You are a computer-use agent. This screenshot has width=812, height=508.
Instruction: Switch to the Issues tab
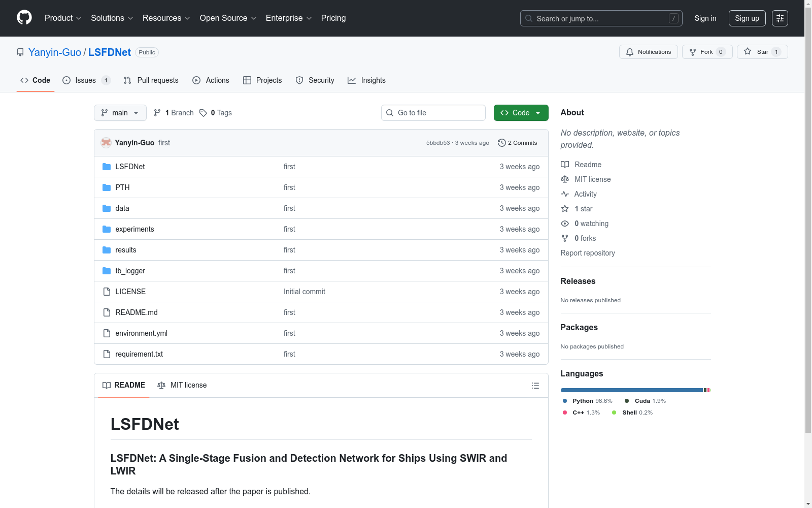tap(86, 80)
